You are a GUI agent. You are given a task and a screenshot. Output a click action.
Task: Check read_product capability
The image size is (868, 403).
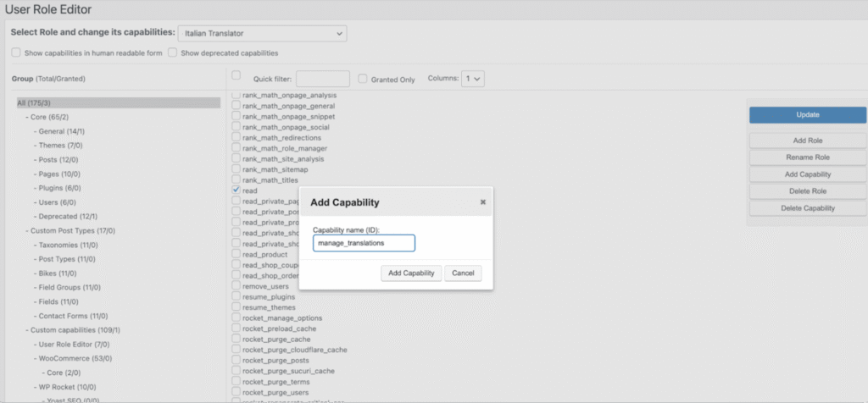coord(236,254)
